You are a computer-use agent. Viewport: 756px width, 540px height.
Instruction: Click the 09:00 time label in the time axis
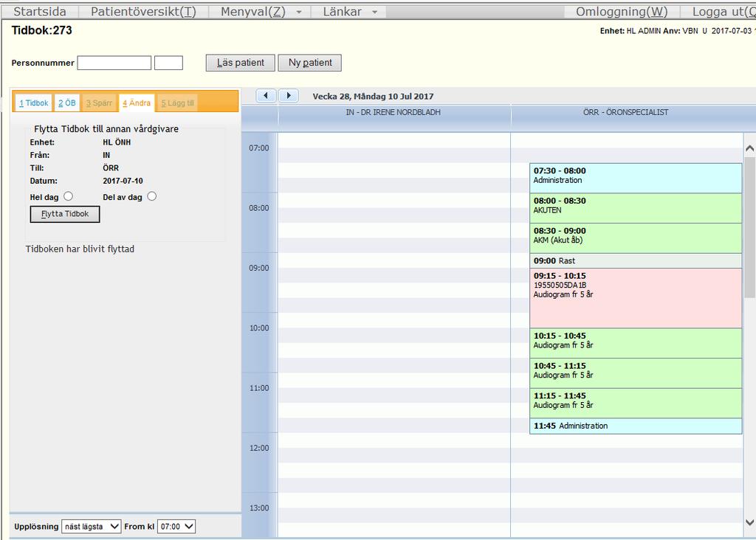pos(259,268)
